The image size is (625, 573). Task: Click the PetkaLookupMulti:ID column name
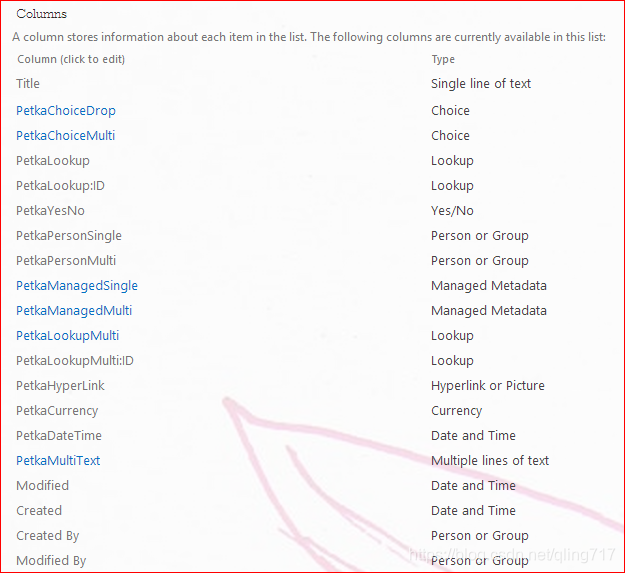75,361
